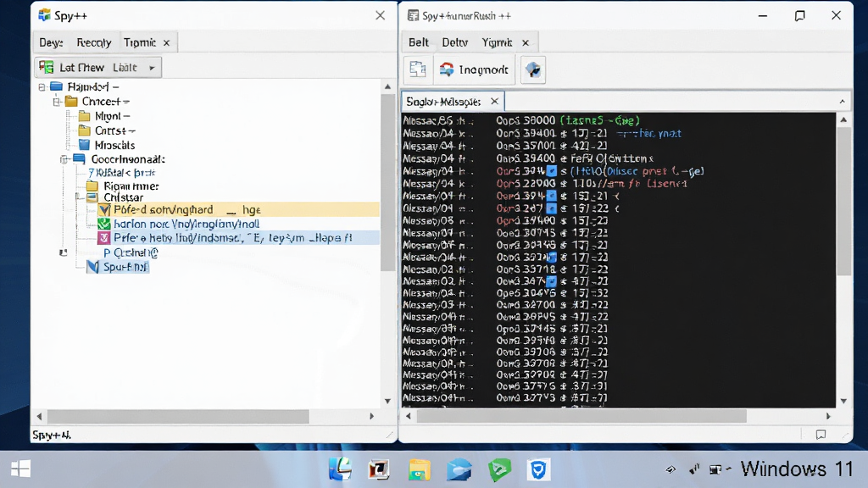Screen dimensions: 868x488
Task: Expand the Goocrlngonaat node
Action: pyautogui.click(x=64, y=159)
